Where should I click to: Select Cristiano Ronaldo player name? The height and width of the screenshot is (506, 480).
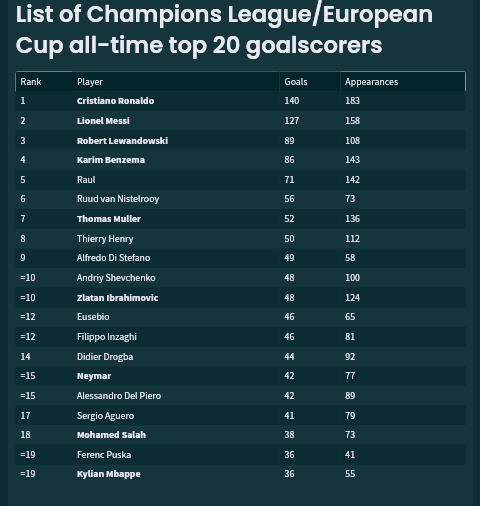point(115,101)
